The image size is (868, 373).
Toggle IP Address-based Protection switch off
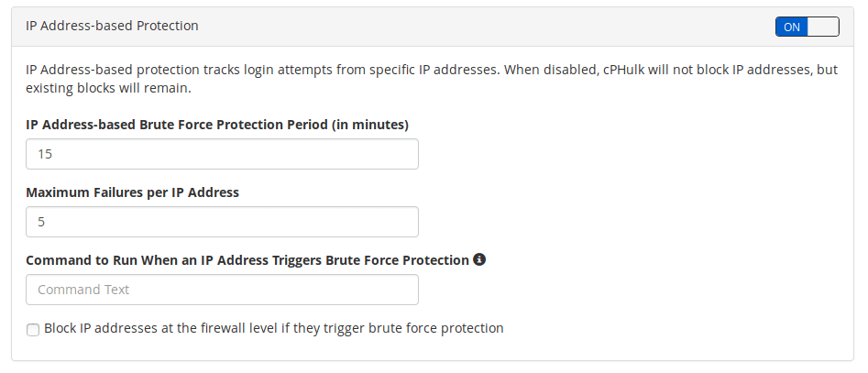coord(808,27)
